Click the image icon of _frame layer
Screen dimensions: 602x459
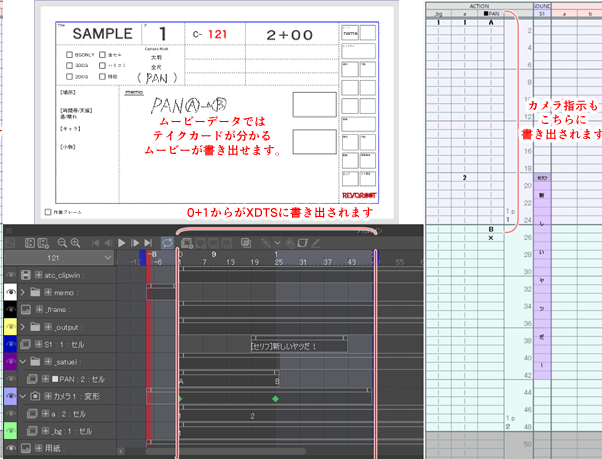click(26, 309)
